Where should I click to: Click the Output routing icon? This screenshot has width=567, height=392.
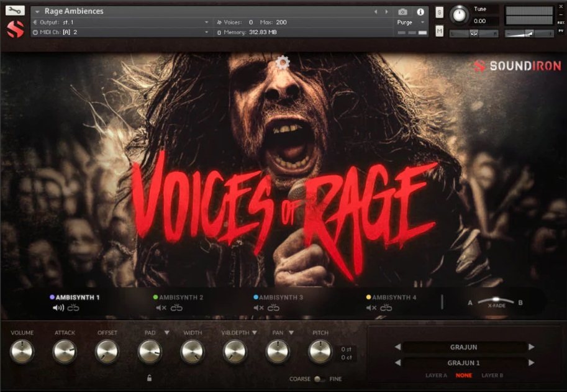click(35, 22)
